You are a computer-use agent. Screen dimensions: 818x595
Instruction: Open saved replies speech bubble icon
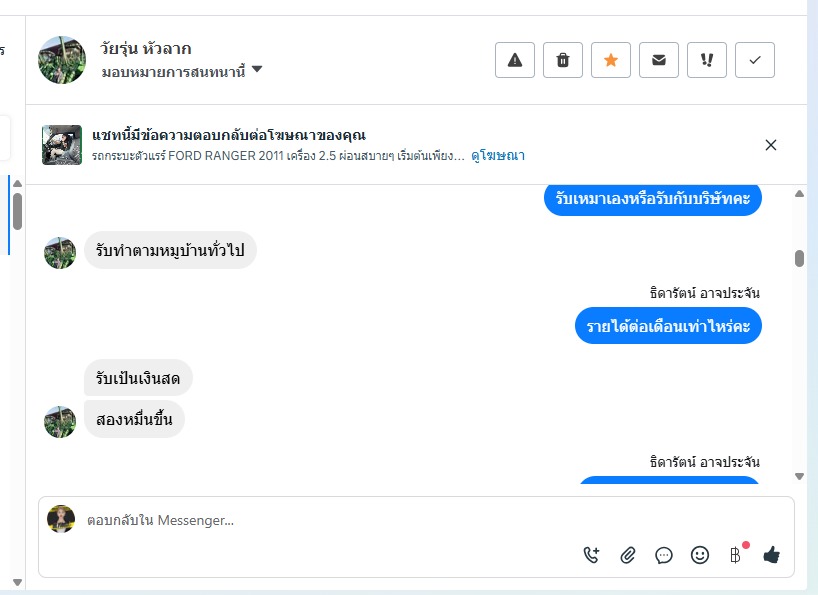pos(664,555)
